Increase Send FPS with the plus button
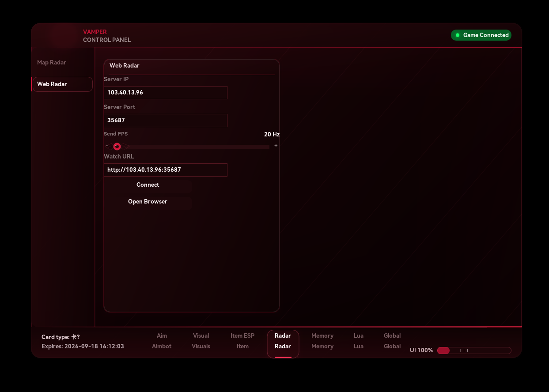The width and height of the screenshot is (549, 392). pos(276,146)
